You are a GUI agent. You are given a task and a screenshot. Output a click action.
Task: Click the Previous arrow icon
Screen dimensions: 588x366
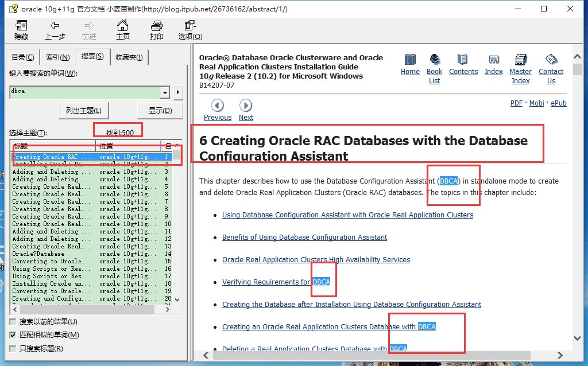tap(218, 105)
